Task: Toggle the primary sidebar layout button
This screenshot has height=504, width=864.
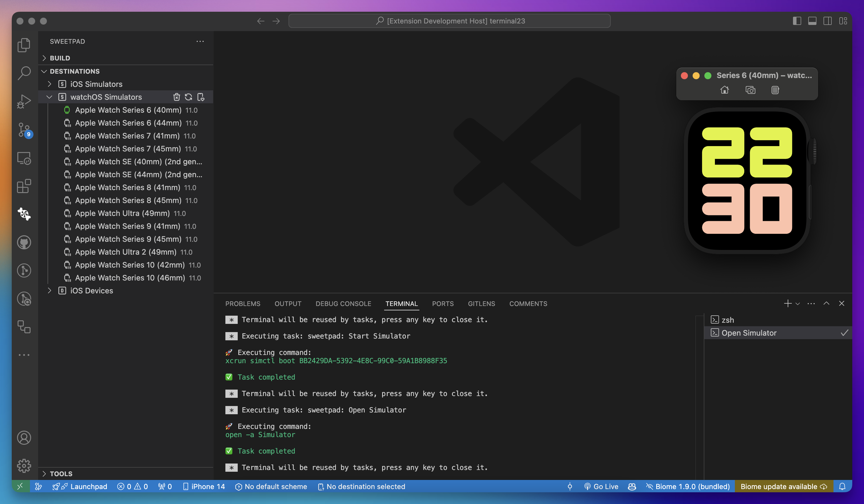Action: pyautogui.click(x=797, y=21)
